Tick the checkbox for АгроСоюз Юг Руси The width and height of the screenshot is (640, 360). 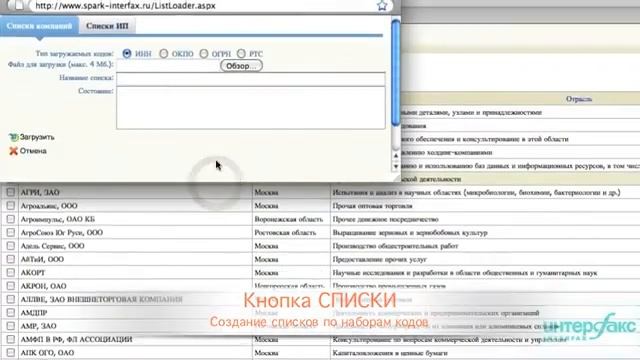tap(11, 233)
